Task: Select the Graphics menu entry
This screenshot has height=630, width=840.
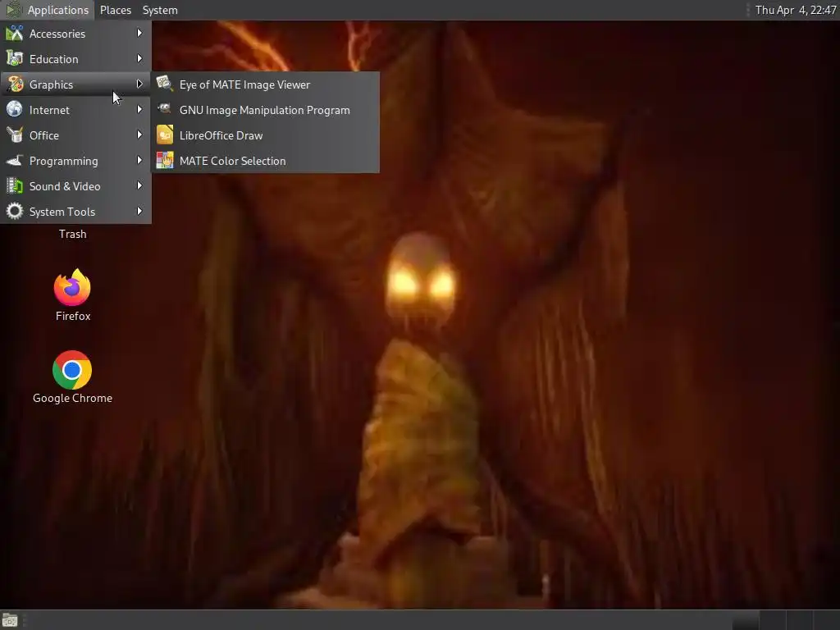Action: pos(75,84)
